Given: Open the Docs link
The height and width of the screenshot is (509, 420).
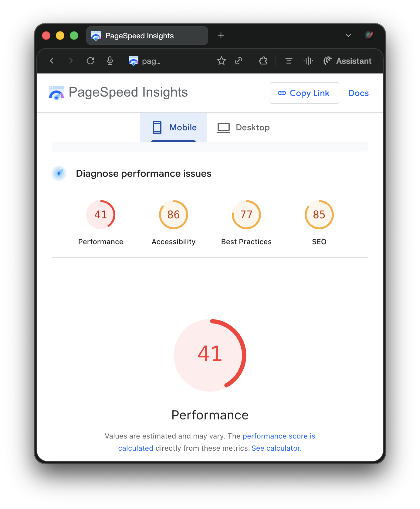Looking at the screenshot, I should 358,93.
